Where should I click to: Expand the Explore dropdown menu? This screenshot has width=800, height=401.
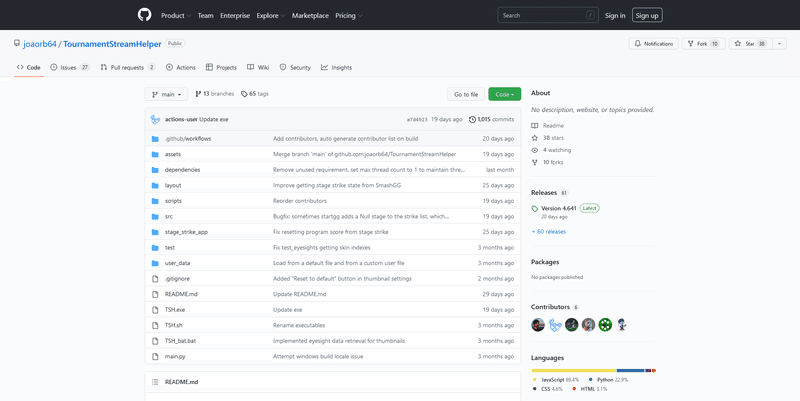coord(271,15)
